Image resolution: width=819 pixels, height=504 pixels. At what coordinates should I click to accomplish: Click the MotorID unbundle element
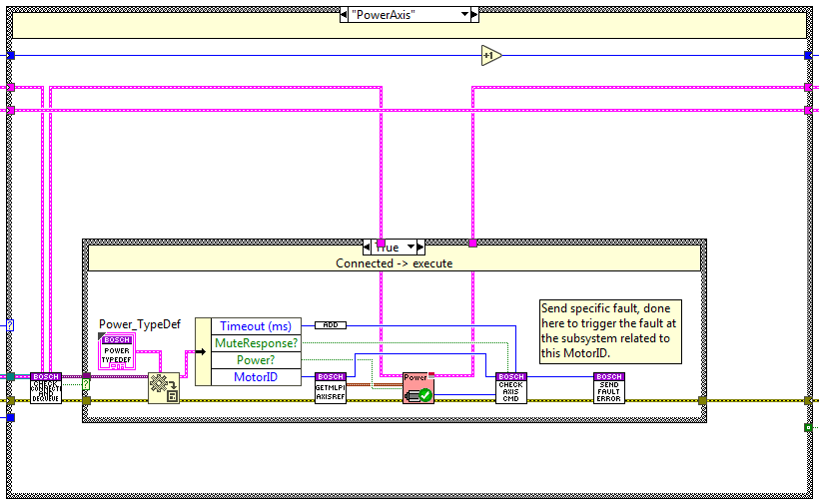pos(256,377)
